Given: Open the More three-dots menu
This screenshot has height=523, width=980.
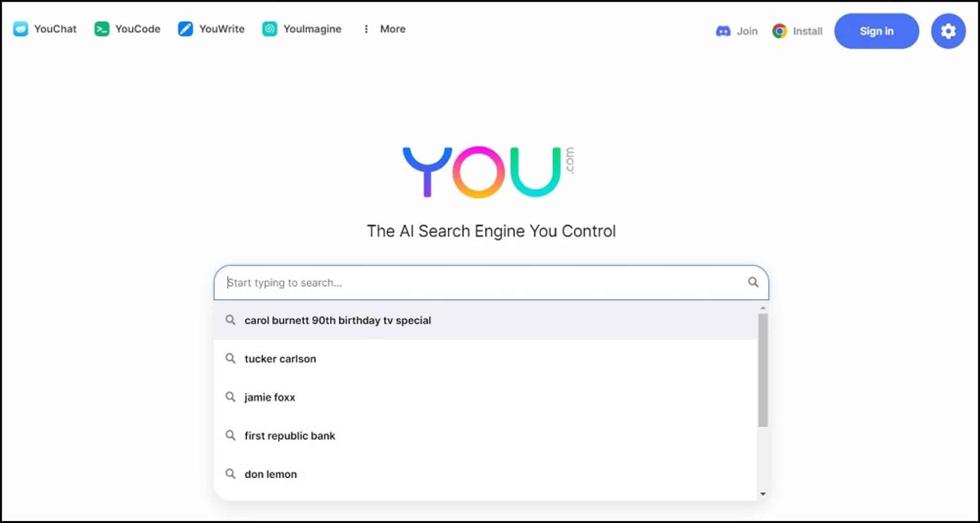Looking at the screenshot, I should (366, 29).
